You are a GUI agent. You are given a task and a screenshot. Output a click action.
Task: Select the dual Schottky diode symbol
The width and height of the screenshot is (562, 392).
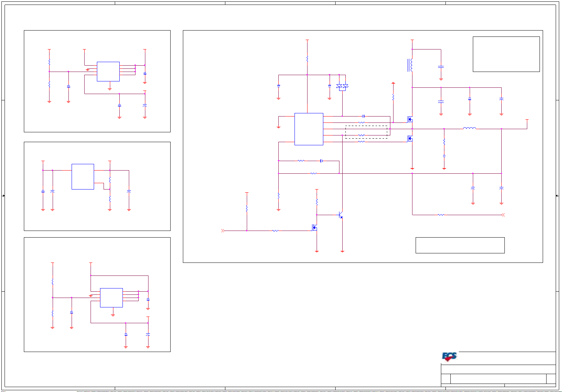coord(342,87)
